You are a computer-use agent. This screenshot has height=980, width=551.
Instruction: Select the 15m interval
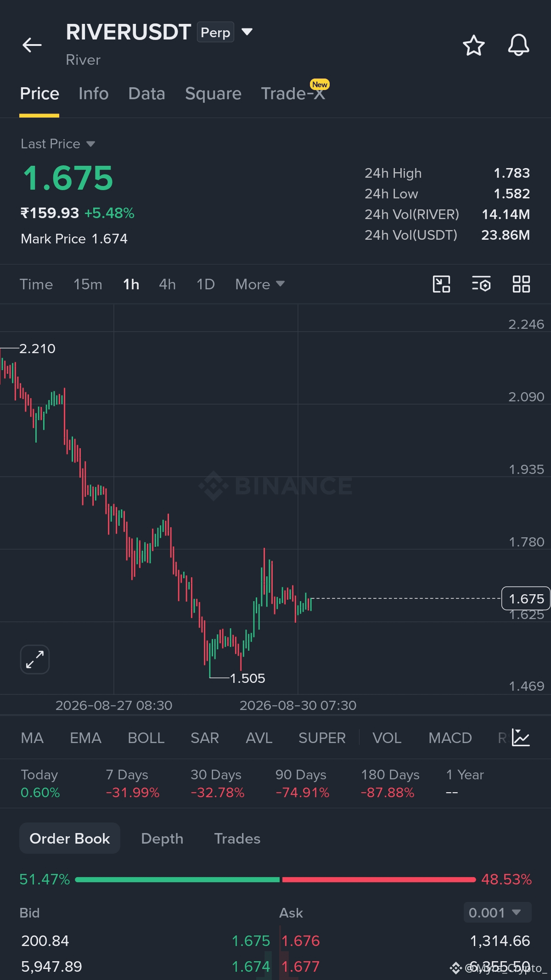click(88, 284)
